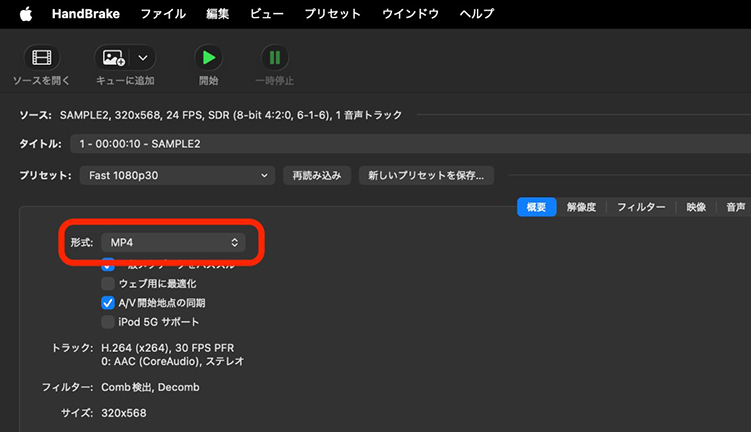Switch to the フィルター tab
Screen dimensions: 751x432
(641, 207)
